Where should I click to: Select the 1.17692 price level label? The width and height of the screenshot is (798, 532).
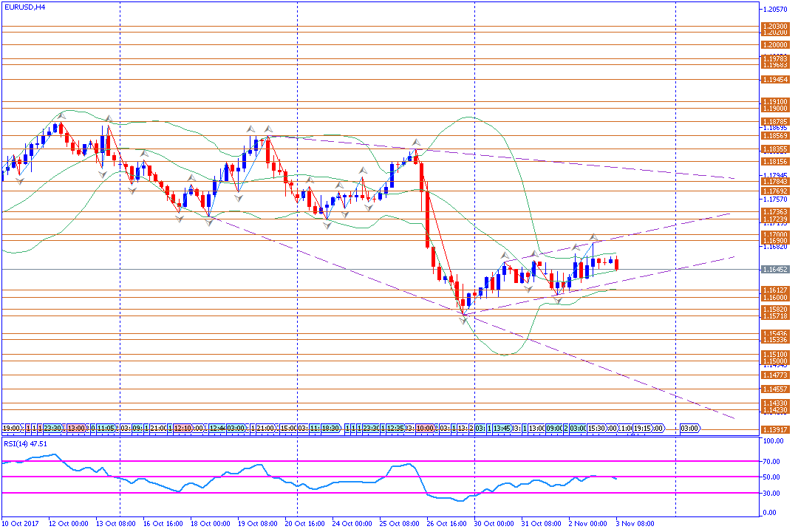click(x=775, y=191)
